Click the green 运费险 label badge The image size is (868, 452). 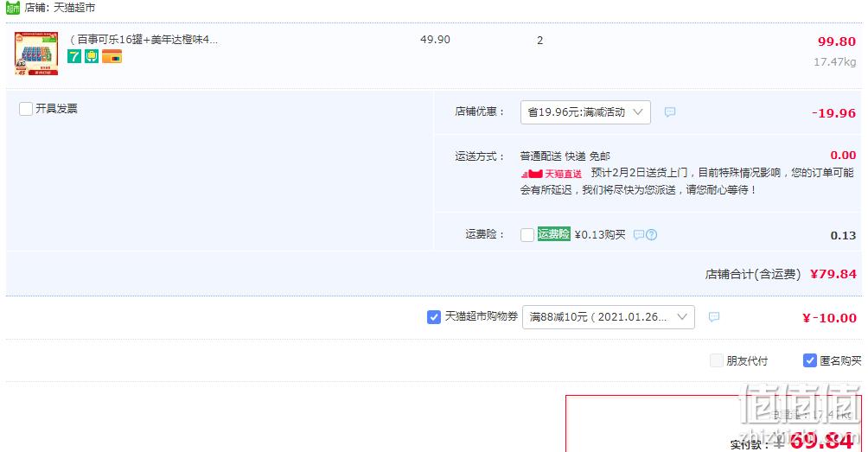[x=553, y=234]
